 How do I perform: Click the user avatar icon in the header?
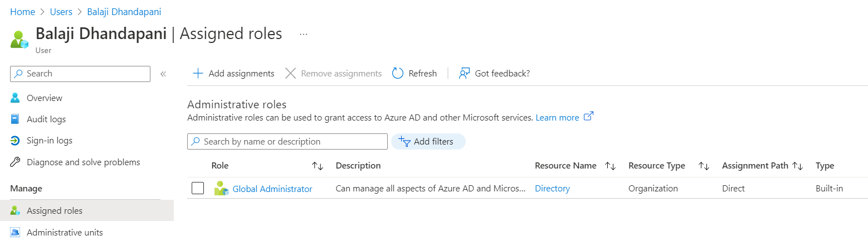click(x=19, y=39)
